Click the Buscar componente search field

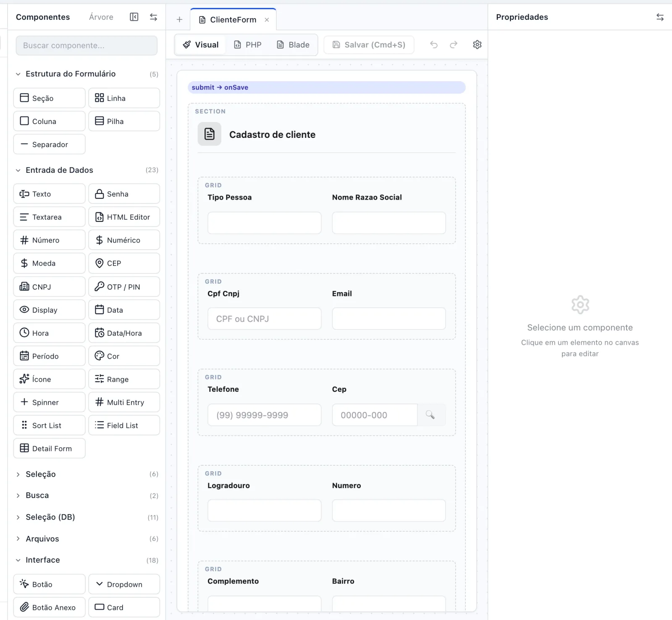pyautogui.click(x=87, y=45)
